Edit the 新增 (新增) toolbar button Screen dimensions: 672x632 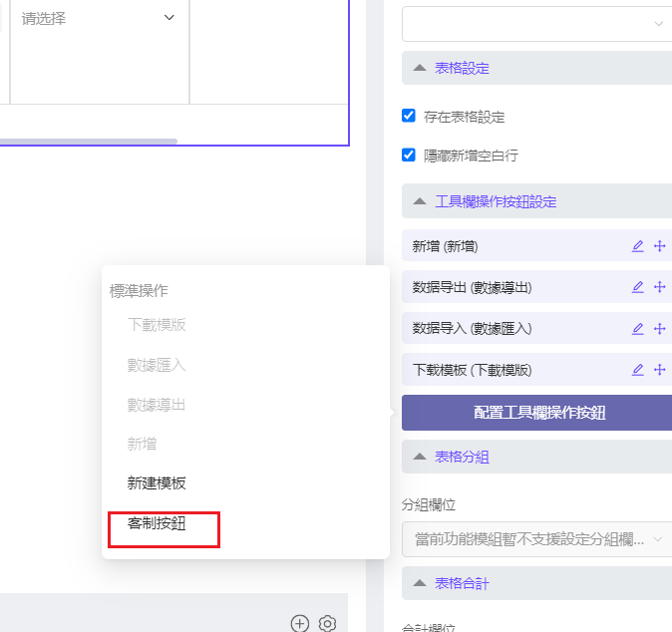click(x=638, y=246)
